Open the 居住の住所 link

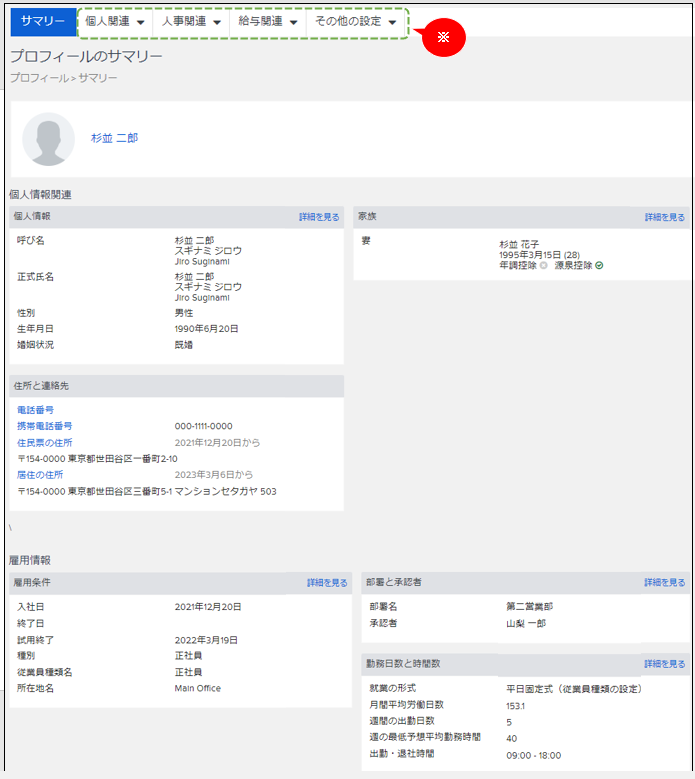42,474
